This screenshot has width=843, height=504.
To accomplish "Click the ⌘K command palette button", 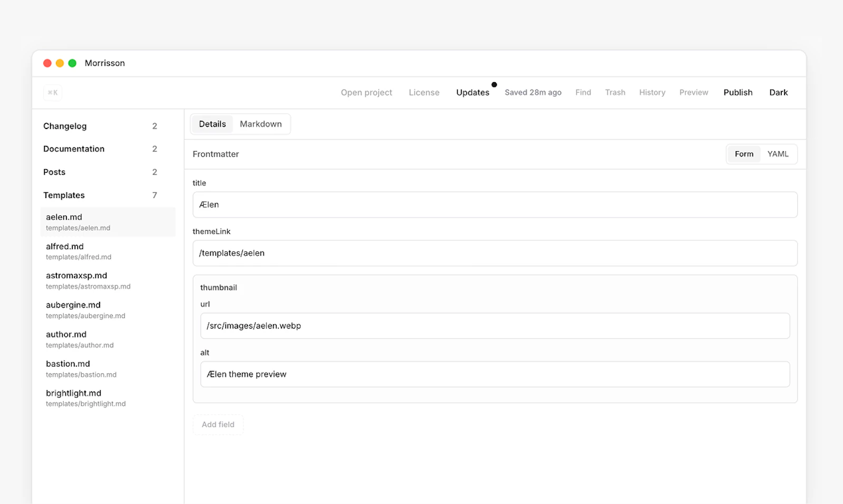I will [53, 93].
